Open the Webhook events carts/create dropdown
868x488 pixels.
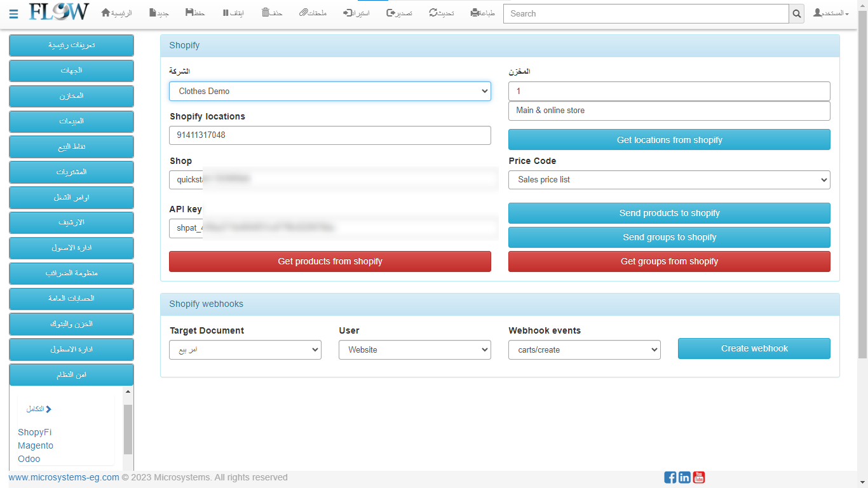click(x=584, y=349)
